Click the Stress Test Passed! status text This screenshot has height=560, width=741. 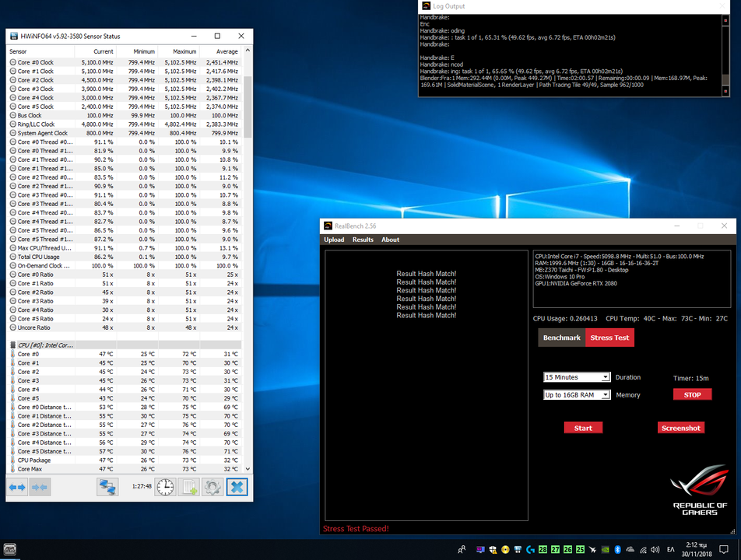click(x=356, y=529)
